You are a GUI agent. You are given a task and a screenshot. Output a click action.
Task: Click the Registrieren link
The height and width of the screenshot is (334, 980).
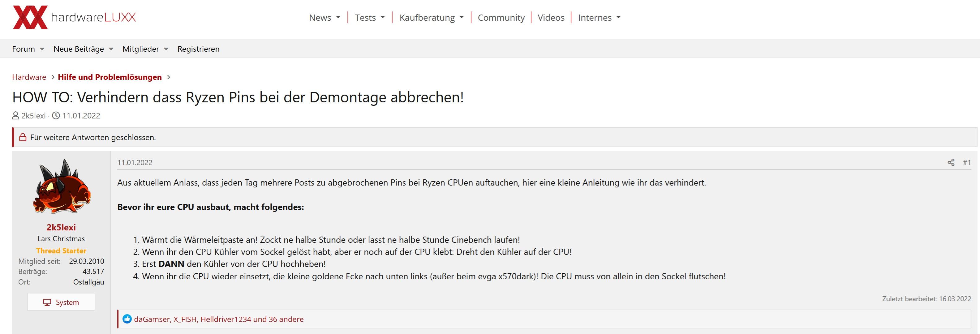point(198,49)
